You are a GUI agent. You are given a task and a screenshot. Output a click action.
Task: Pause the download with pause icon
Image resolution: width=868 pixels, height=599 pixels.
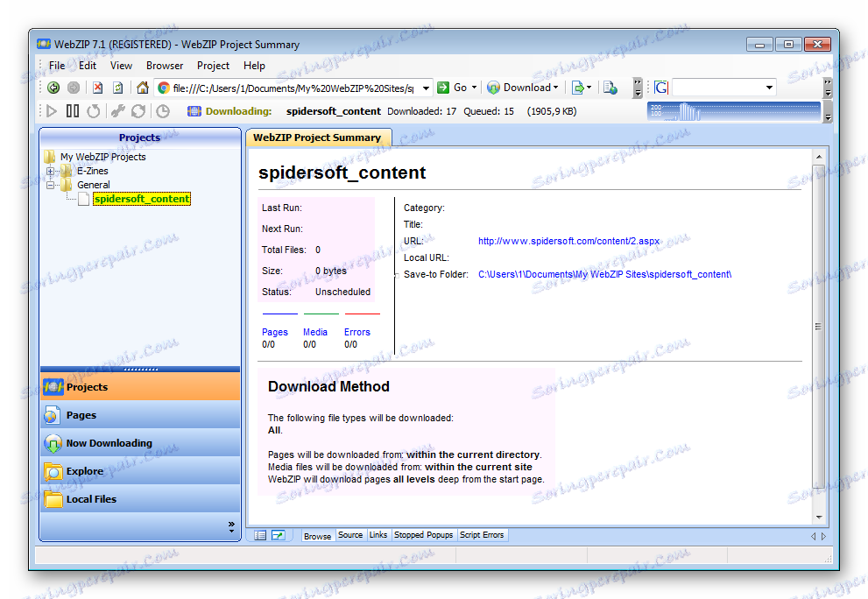[73, 111]
